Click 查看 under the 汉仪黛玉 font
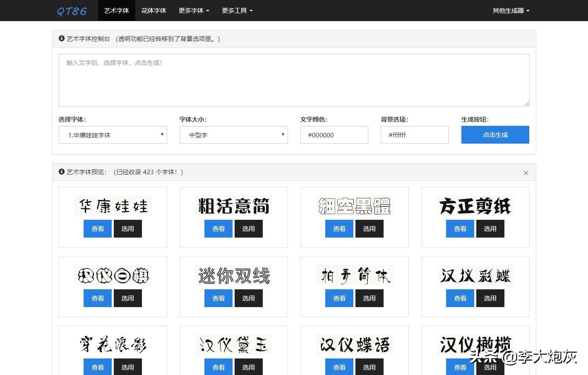Screen dimensions: 588x375 coord(218,367)
